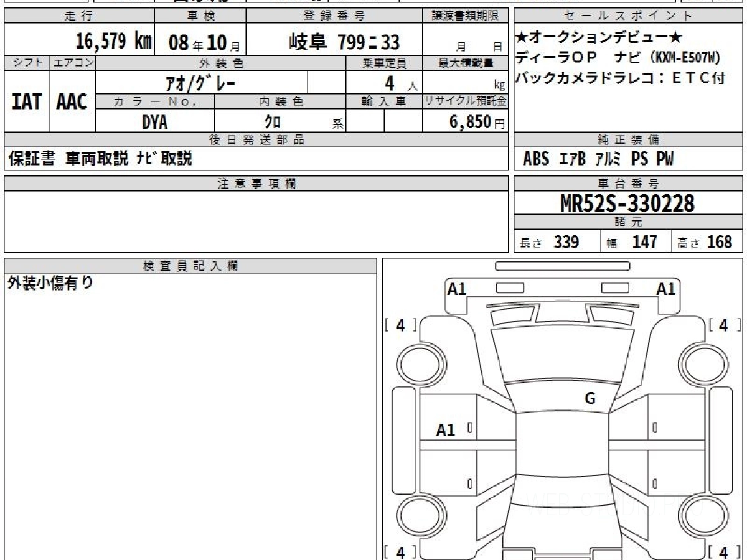The image size is (747, 560).
Task: Select the [4] tire rating at the diagram's upper left
Action: [400, 325]
